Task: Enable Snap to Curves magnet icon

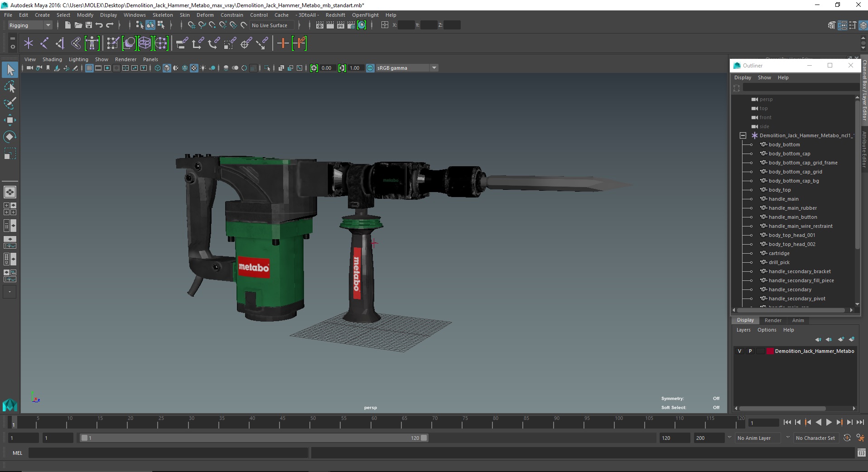Action: click(202, 25)
